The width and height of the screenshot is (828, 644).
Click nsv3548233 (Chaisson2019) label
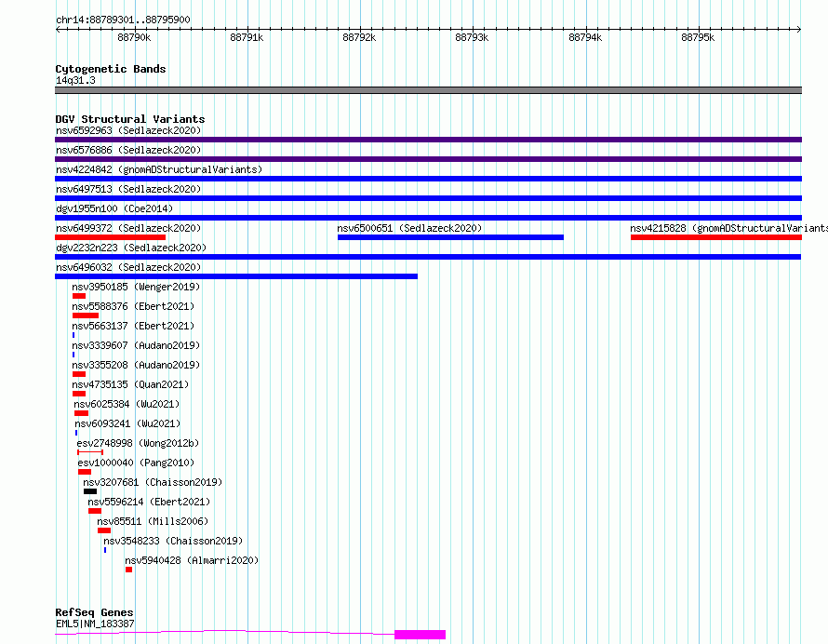coord(173,541)
